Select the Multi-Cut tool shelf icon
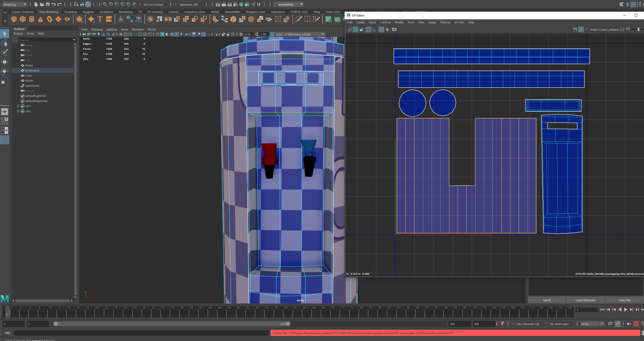This screenshot has width=644, height=341. (298, 19)
